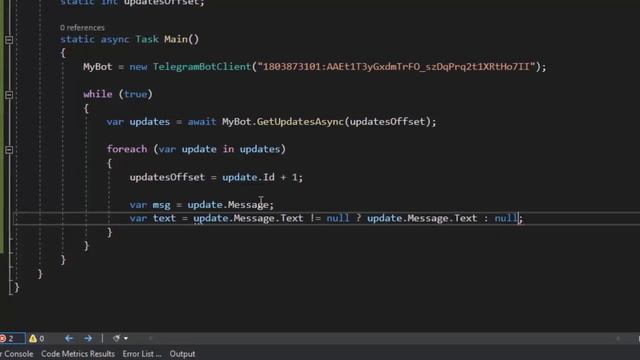The width and height of the screenshot is (640, 360).
Task: Navigate backward with left arrow icon
Action: click(69, 338)
